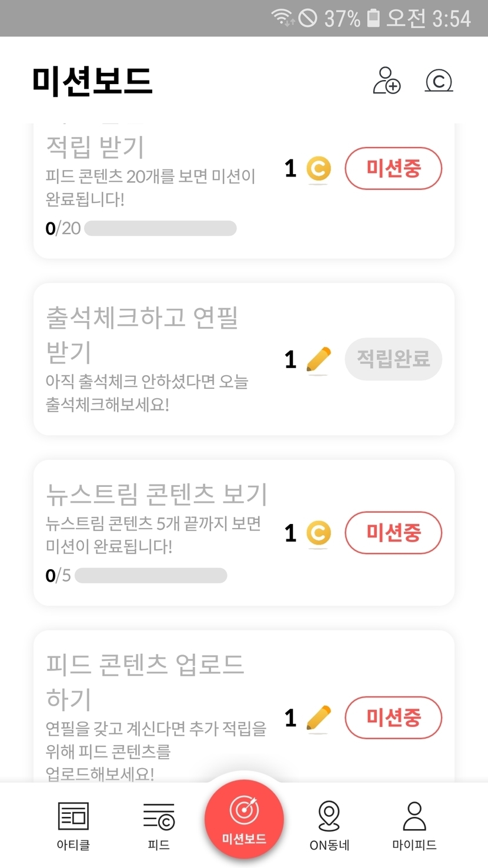The height and width of the screenshot is (868, 488).
Task: Select the 뉴스트림 콘텐츠 보기 mission title
Action: (x=156, y=495)
